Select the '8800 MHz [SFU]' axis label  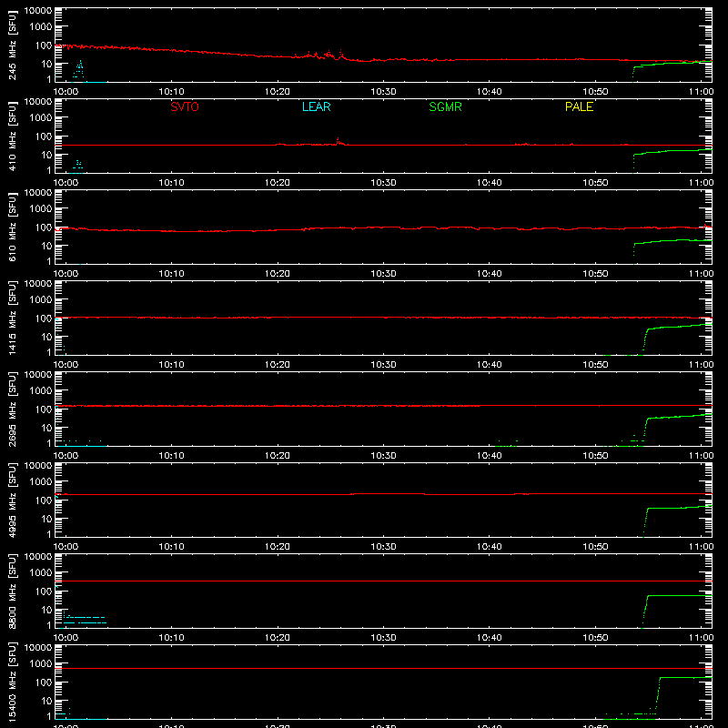pos(13,591)
